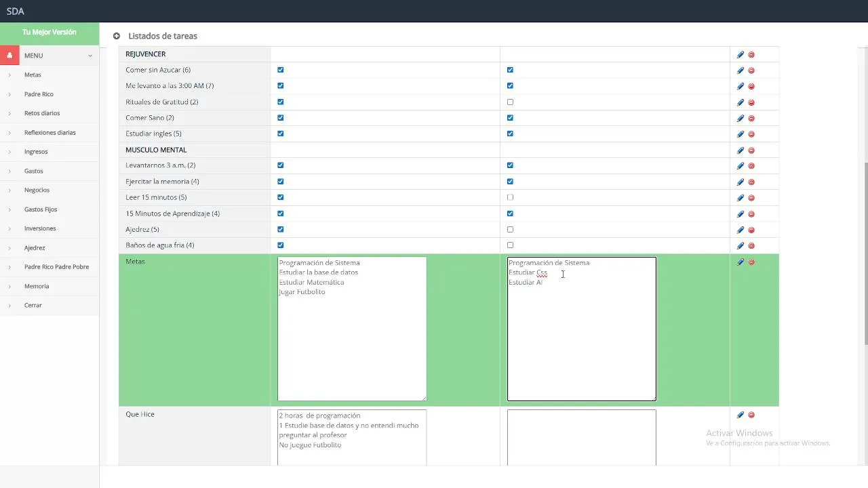Uncheck the ticked box in Leer 15 minutos row
Viewport: 868px width, 488px height.
click(281, 197)
